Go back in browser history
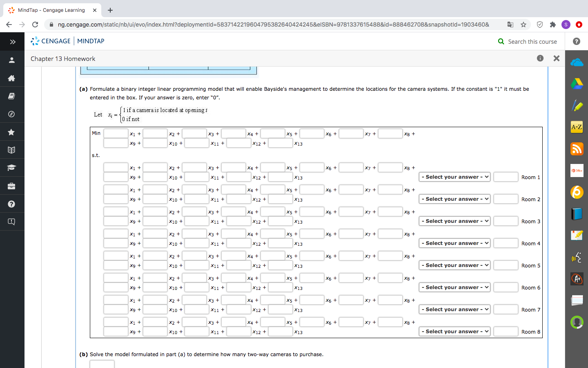The width and height of the screenshot is (588, 368). [9, 25]
